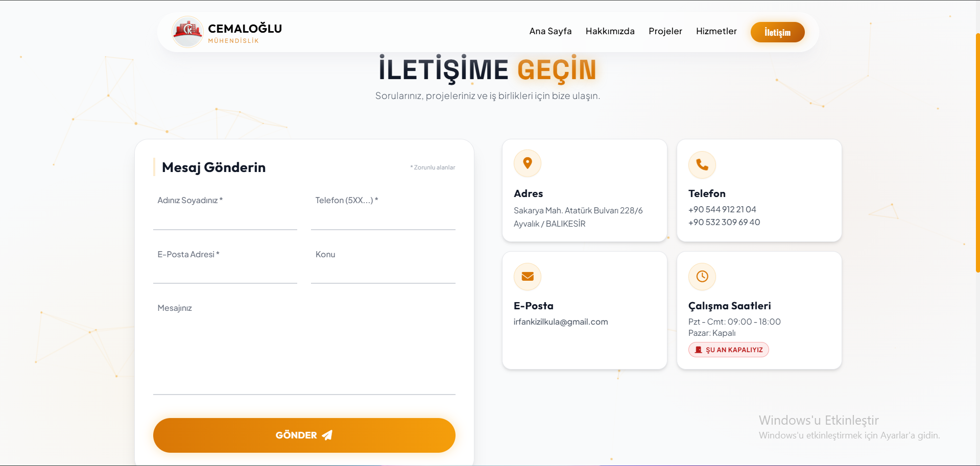Viewport: 980px width, 466px height.
Task: Click the person icon in ŞU AN KAPALIYIZ badge
Action: pos(698,350)
